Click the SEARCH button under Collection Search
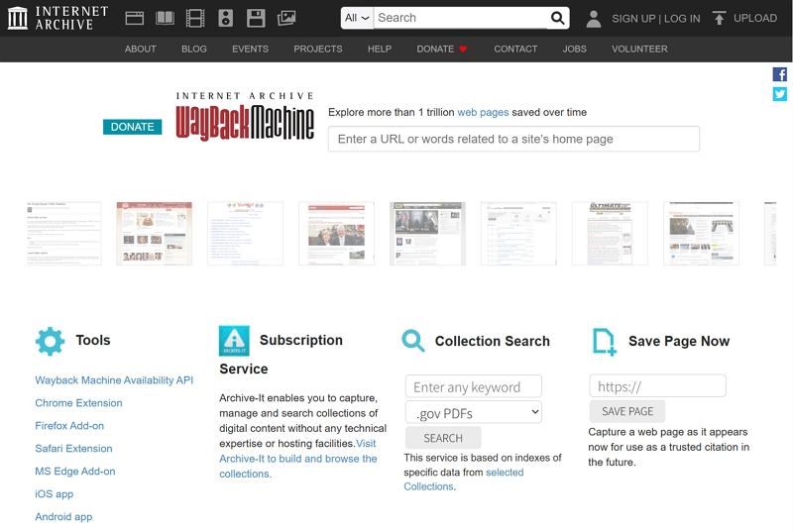 443,438
